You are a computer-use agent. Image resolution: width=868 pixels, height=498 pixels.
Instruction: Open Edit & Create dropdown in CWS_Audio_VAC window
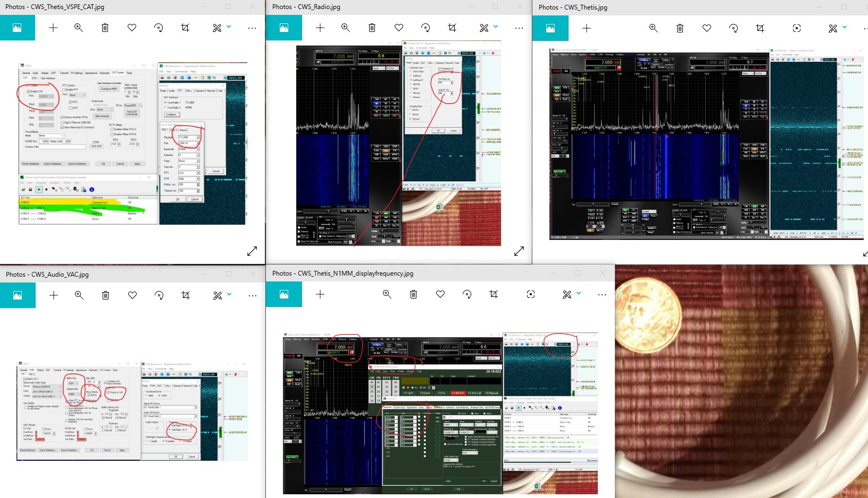(222, 295)
